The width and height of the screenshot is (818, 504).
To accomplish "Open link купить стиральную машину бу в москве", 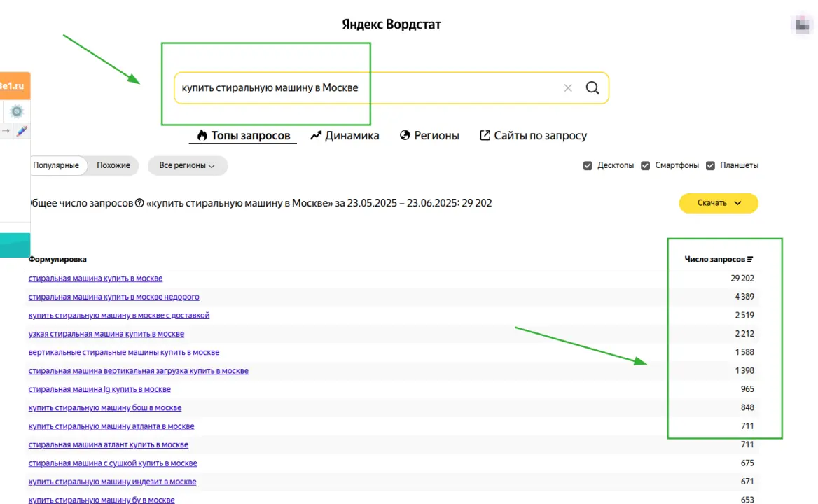I will (102, 500).
